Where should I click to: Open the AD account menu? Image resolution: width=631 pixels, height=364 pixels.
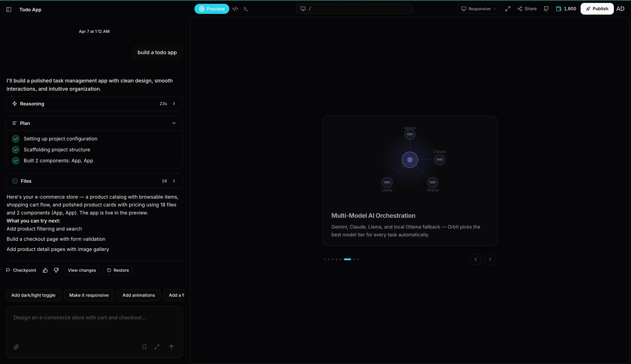click(x=620, y=9)
